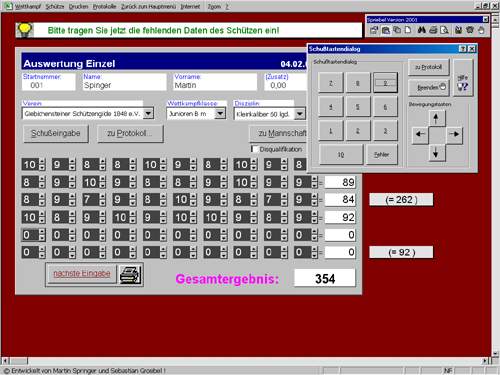Click the Fehler button in Schußtastendialog
Image resolution: width=500 pixels, height=375 pixels.
click(x=382, y=155)
